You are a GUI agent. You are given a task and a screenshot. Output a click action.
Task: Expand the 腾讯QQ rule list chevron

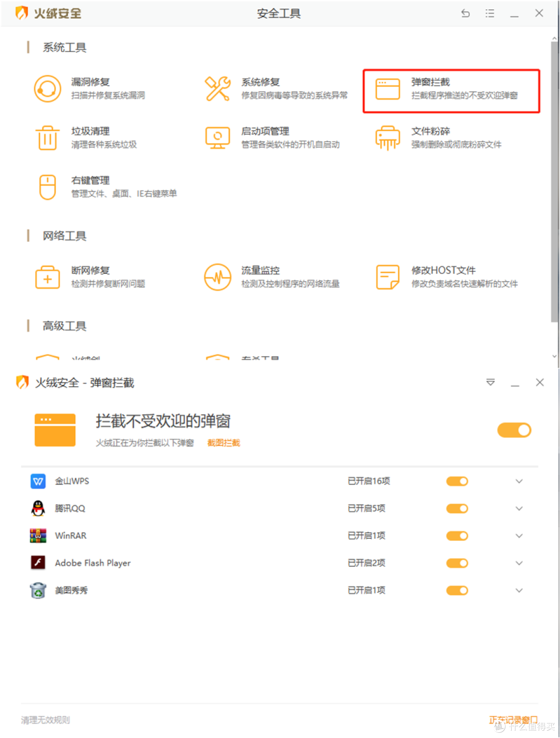[519, 509]
